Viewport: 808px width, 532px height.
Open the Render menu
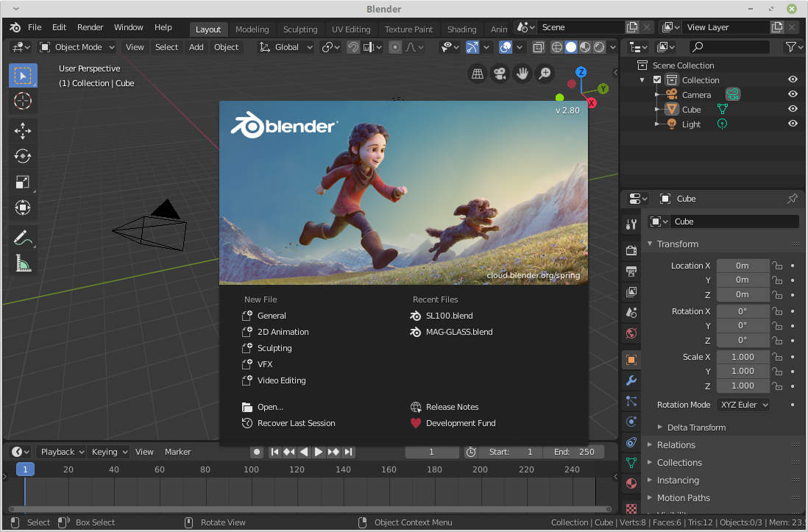pos(90,27)
